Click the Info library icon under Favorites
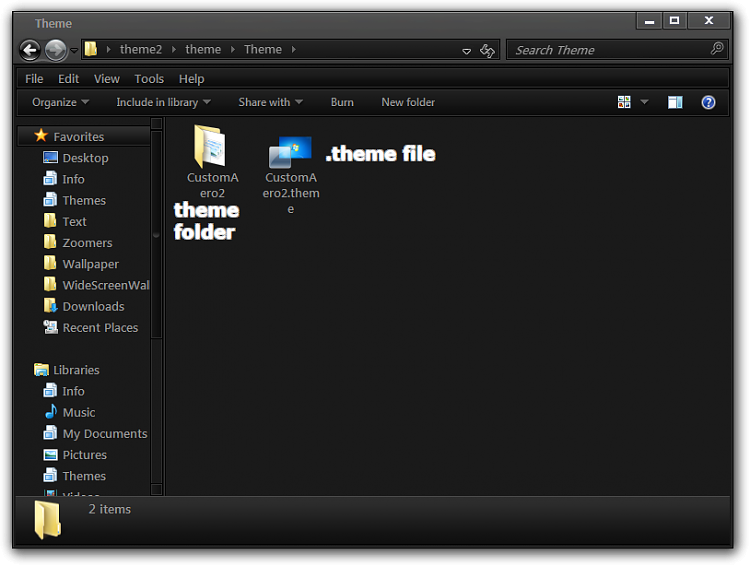The width and height of the screenshot is (750, 566). click(x=50, y=178)
